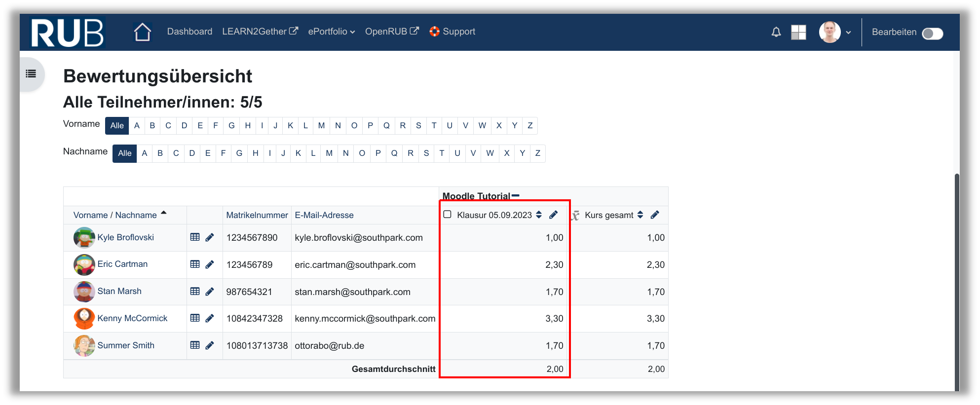Expand the ePortfolio dropdown menu
This screenshot has height=405, width=980.
click(331, 32)
